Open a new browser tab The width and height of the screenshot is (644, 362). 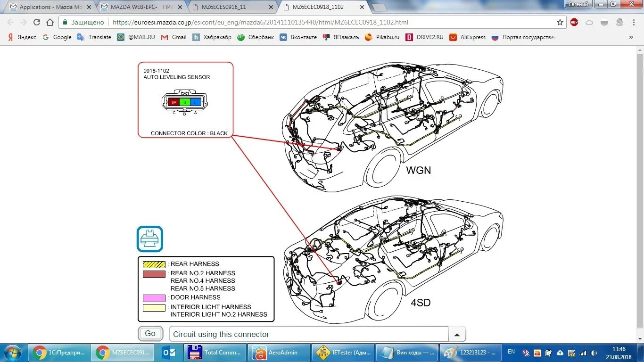tap(379, 8)
